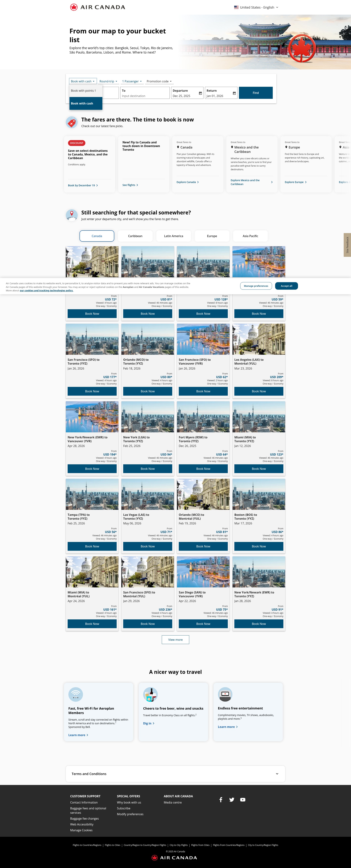
Task: Open Learn more under free entertainment
Action: [228, 727]
